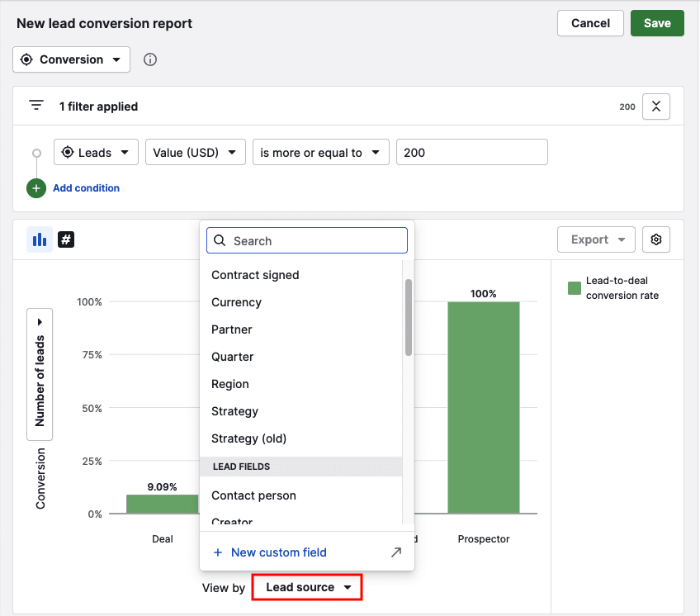Click the Search field in dropdown
The height and width of the screenshot is (616, 700).
click(307, 241)
